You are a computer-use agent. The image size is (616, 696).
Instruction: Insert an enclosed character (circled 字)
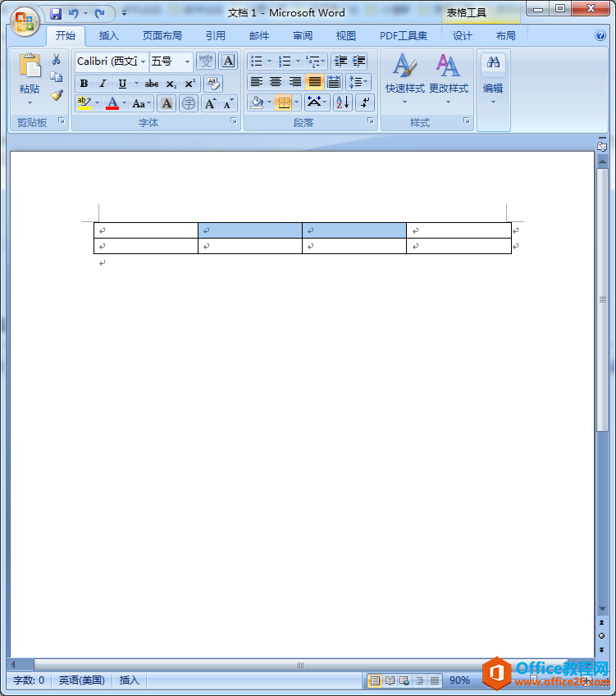[189, 104]
